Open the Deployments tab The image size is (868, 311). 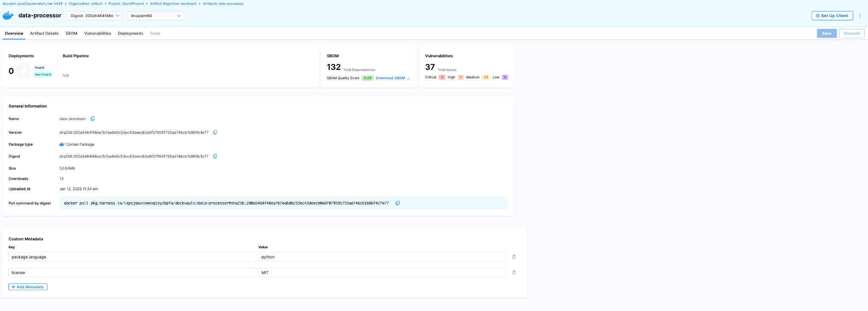pyautogui.click(x=131, y=33)
